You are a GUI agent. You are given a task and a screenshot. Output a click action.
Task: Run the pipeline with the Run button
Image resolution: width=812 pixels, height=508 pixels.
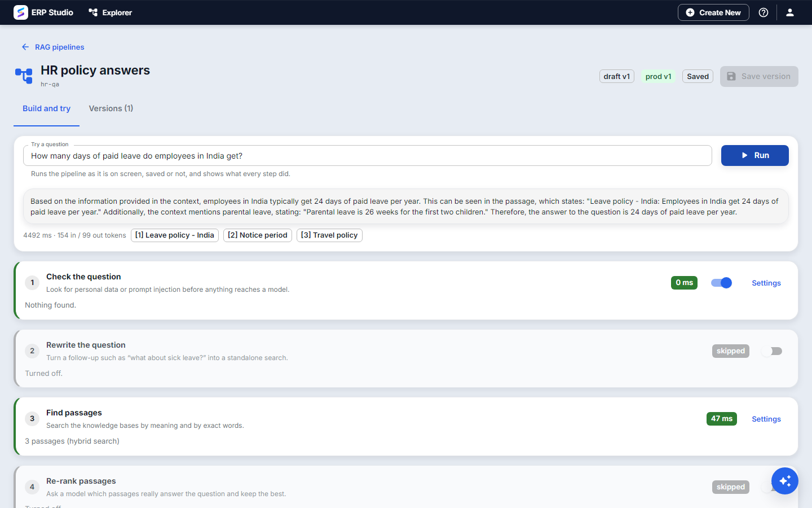pyautogui.click(x=755, y=155)
